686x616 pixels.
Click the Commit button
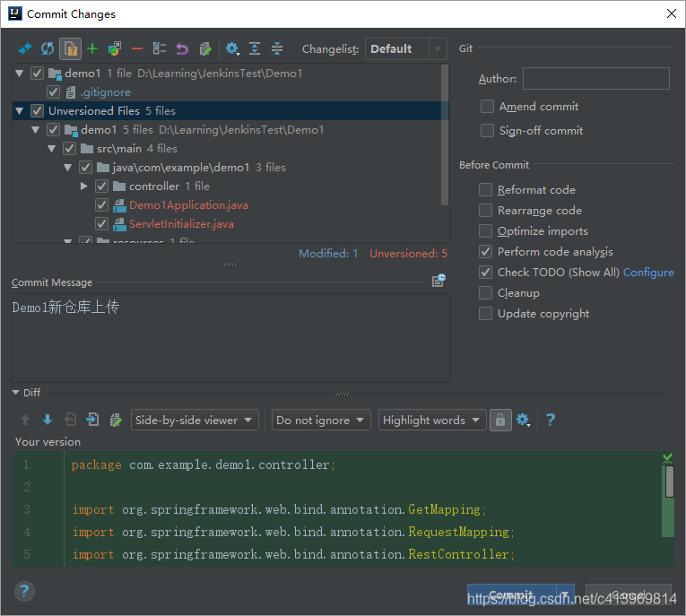[x=511, y=594]
